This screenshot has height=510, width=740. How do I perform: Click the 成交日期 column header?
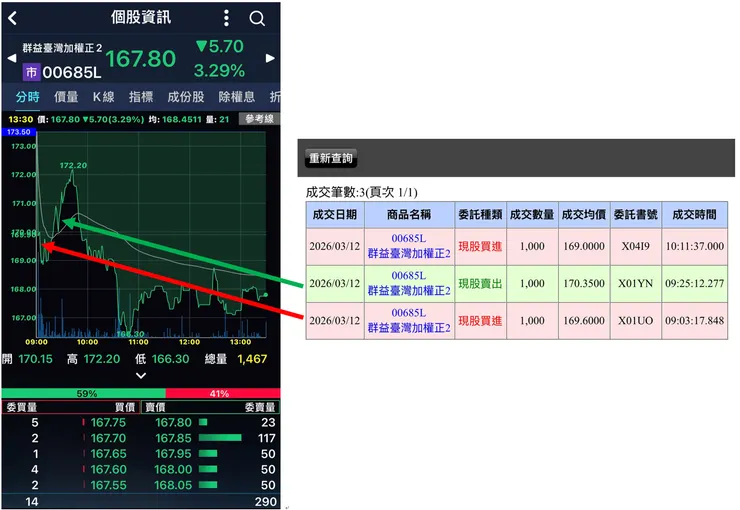point(335,215)
